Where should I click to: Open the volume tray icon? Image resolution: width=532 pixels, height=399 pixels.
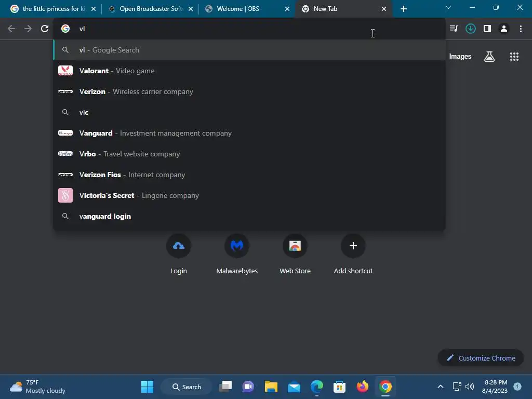pyautogui.click(x=470, y=387)
